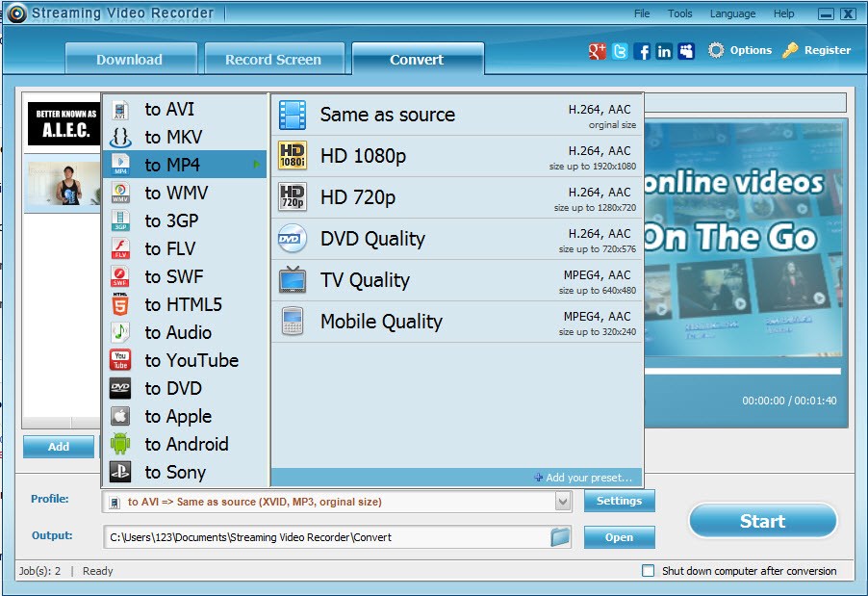Click the Twitter bird icon
868x596 pixels.
[620, 51]
